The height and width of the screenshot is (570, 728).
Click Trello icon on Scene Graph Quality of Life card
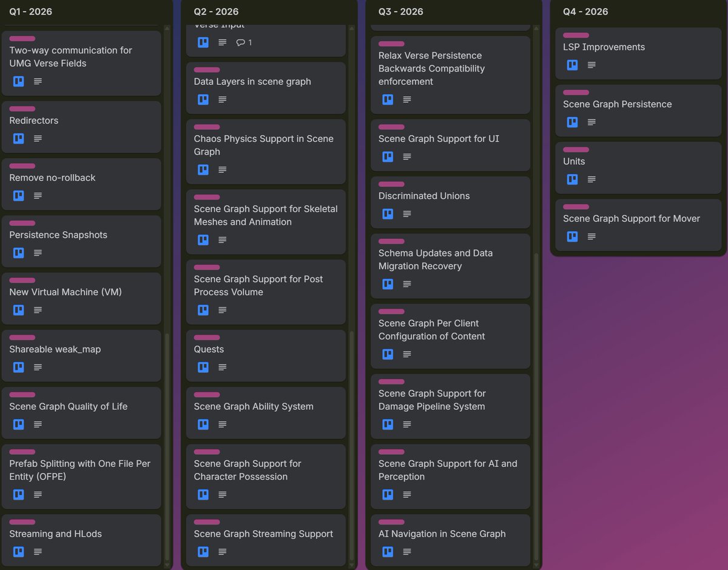click(x=19, y=424)
